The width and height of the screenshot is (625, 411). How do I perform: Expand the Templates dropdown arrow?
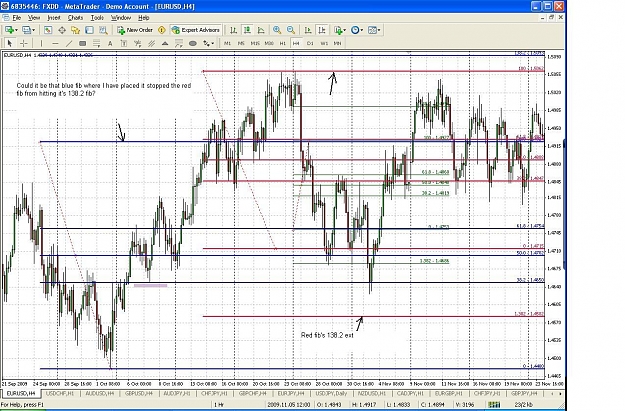click(379, 30)
